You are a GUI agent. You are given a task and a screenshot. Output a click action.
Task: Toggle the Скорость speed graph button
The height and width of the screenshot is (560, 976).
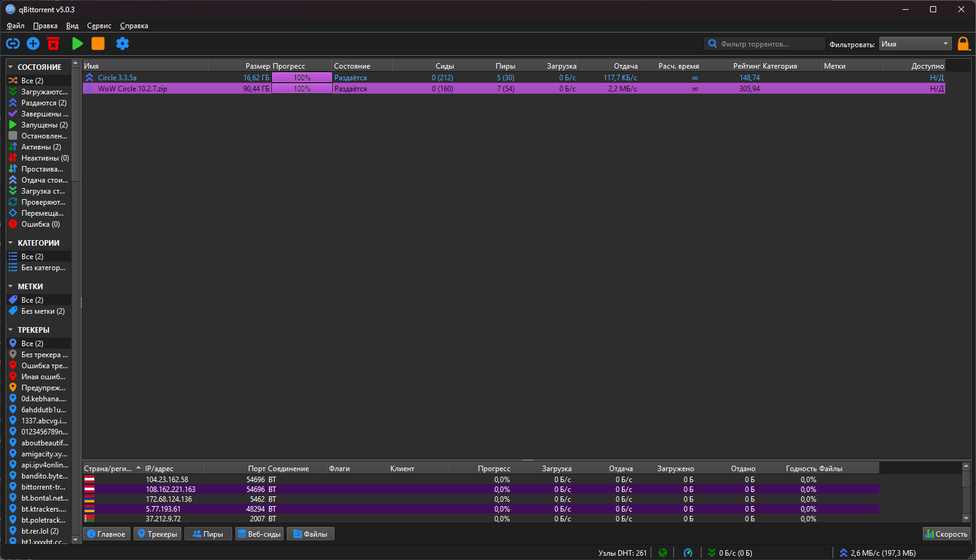tap(946, 534)
